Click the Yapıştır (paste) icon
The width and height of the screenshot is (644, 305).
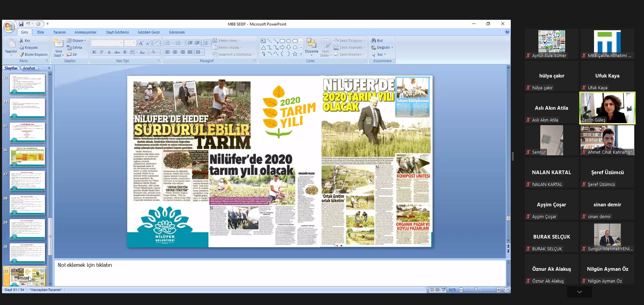pyautogui.click(x=11, y=43)
